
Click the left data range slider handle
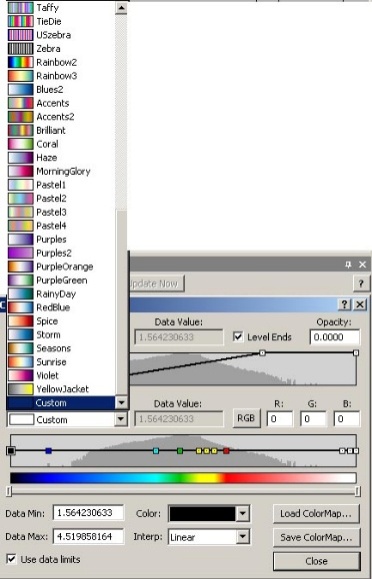tap(10, 491)
